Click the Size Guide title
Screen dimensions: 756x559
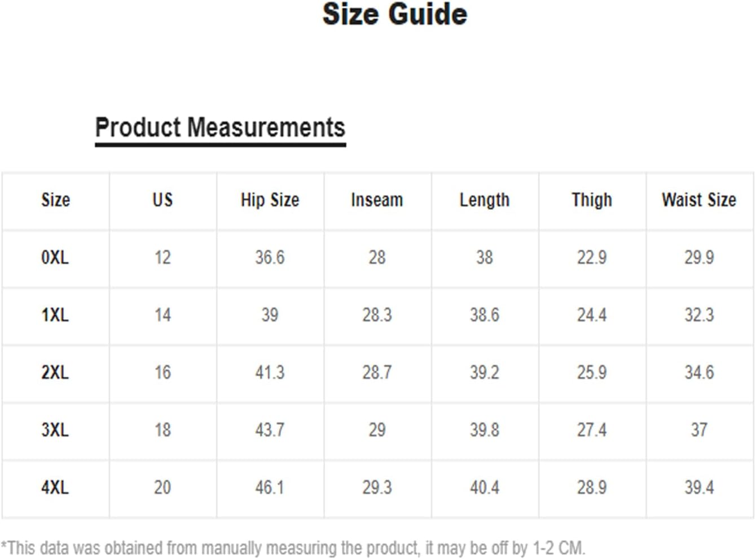point(394,14)
